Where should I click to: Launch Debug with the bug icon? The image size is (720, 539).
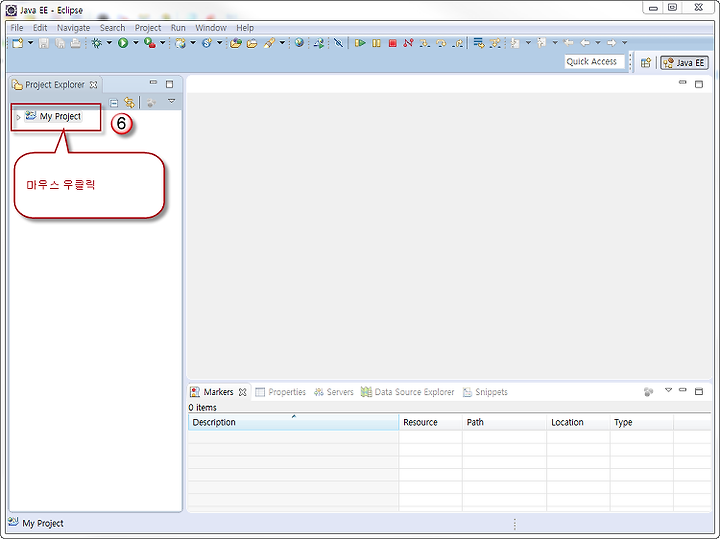coord(96,43)
